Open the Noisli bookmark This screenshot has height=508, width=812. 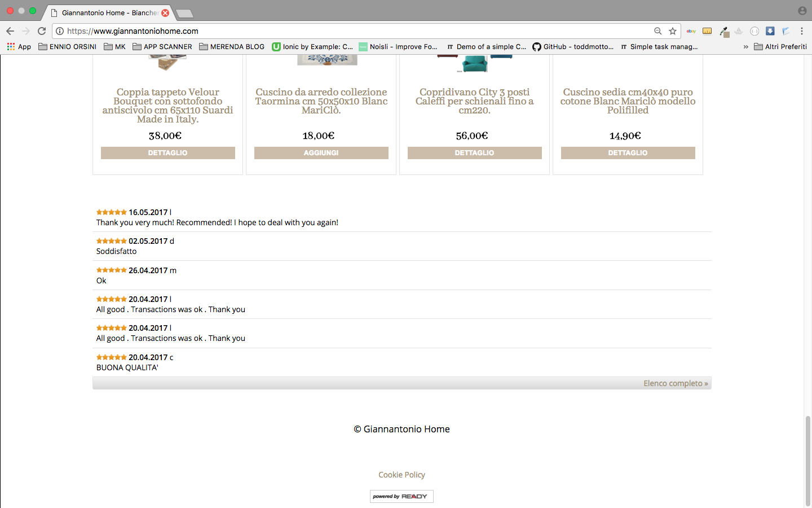(398, 47)
